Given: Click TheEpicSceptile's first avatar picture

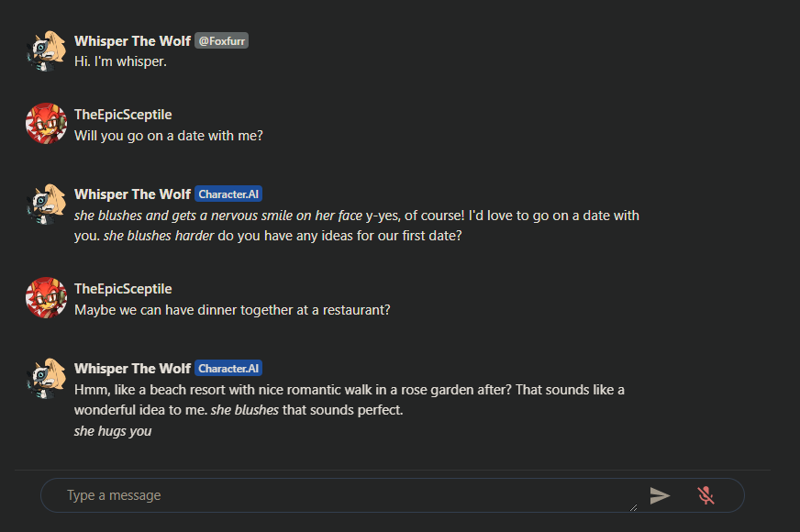Looking at the screenshot, I should [x=45, y=124].
